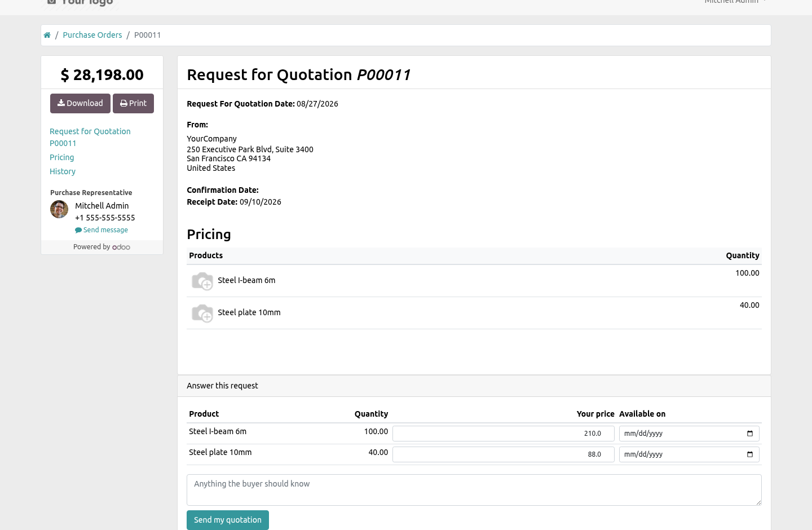The height and width of the screenshot is (530, 812).
Task: Open calendar picker for Steel I-beam 6m
Action: pos(750,434)
